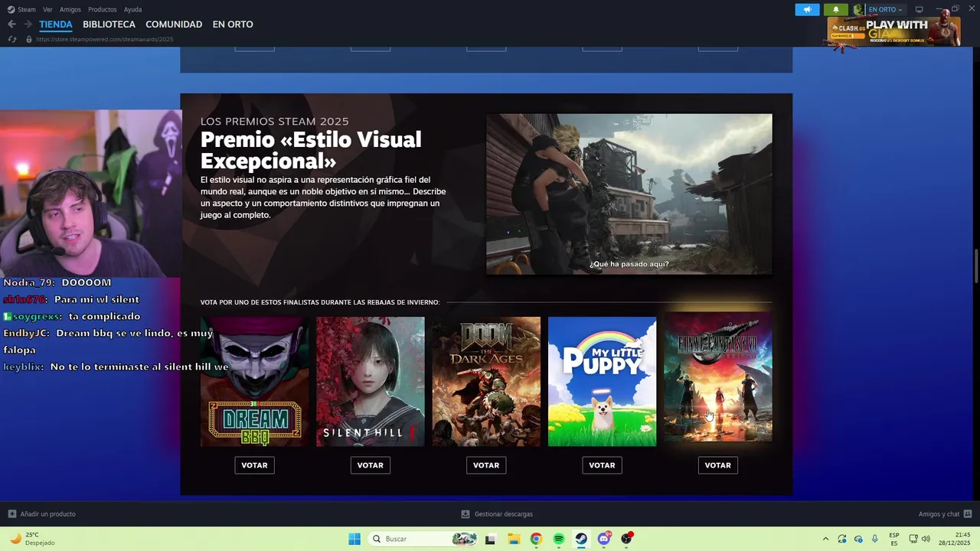Image resolution: width=980 pixels, height=551 pixels.
Task: Open the Ayuda menu
Action: point(132,9)
